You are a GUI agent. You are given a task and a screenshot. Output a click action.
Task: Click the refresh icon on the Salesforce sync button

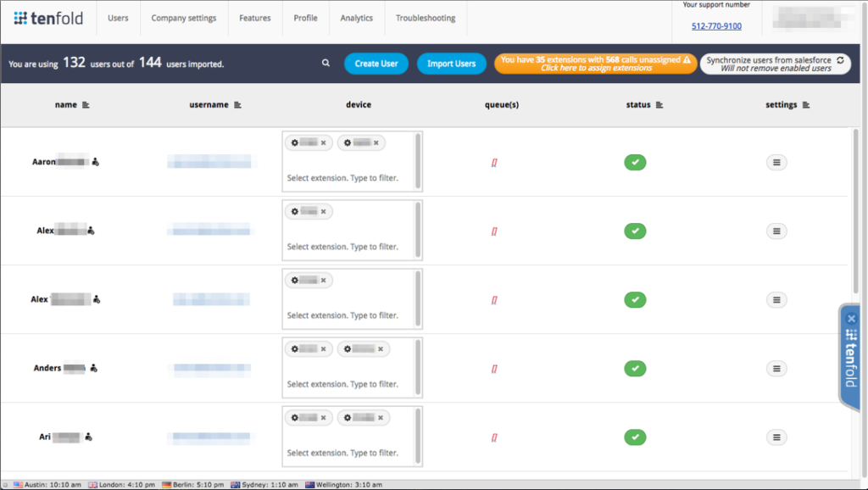click(841, 58)
